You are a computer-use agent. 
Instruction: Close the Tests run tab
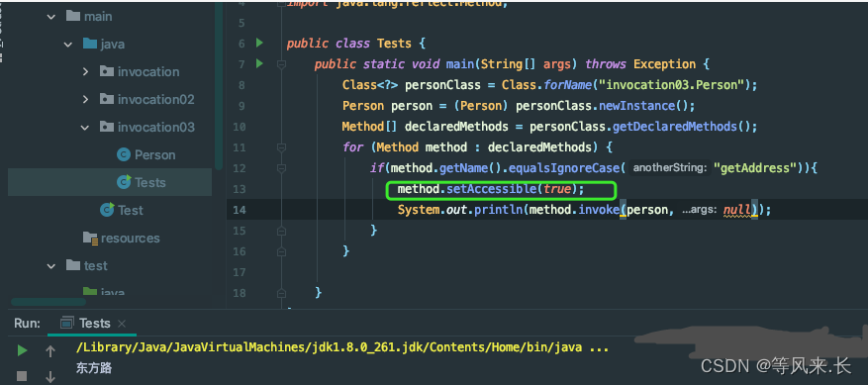pyautogui.click(x=123, y=324)
